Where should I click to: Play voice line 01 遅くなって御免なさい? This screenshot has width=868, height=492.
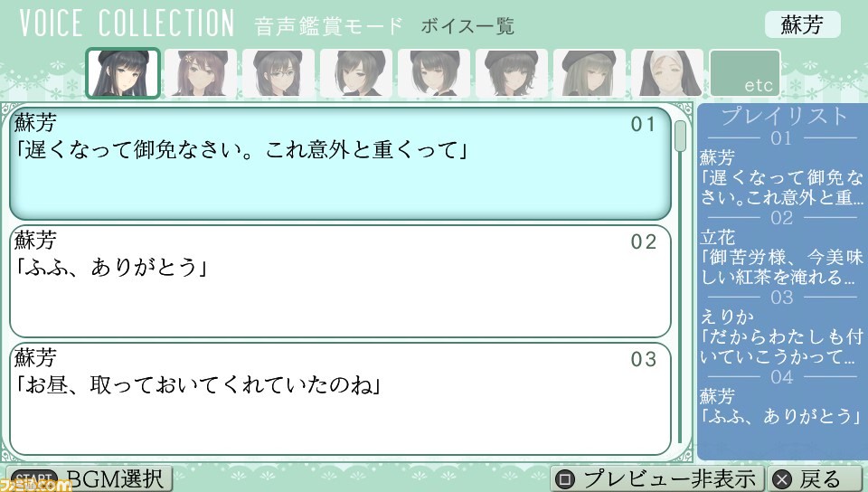[x=341, y=164]
